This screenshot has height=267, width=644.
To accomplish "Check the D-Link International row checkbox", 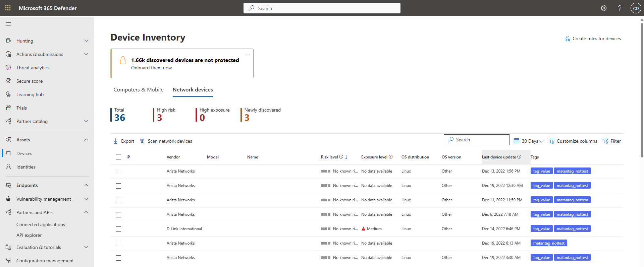I will pyautogui.click(x=118, y=229).
